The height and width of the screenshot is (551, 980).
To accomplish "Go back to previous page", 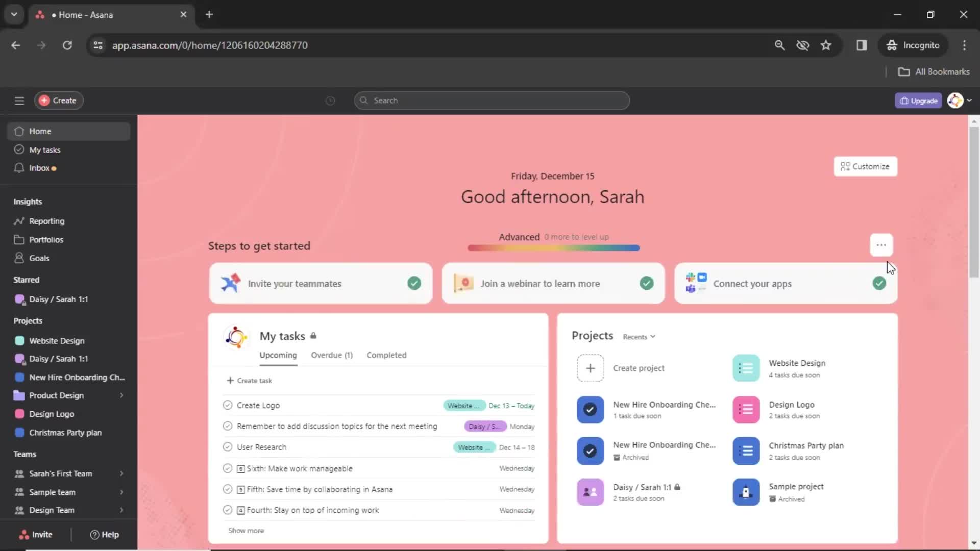I will coord(16,45).
